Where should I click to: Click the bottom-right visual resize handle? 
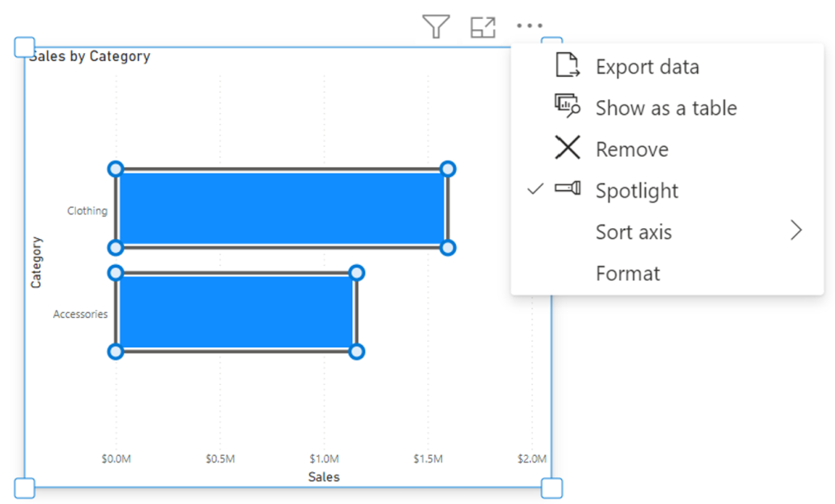coord(552,488)
